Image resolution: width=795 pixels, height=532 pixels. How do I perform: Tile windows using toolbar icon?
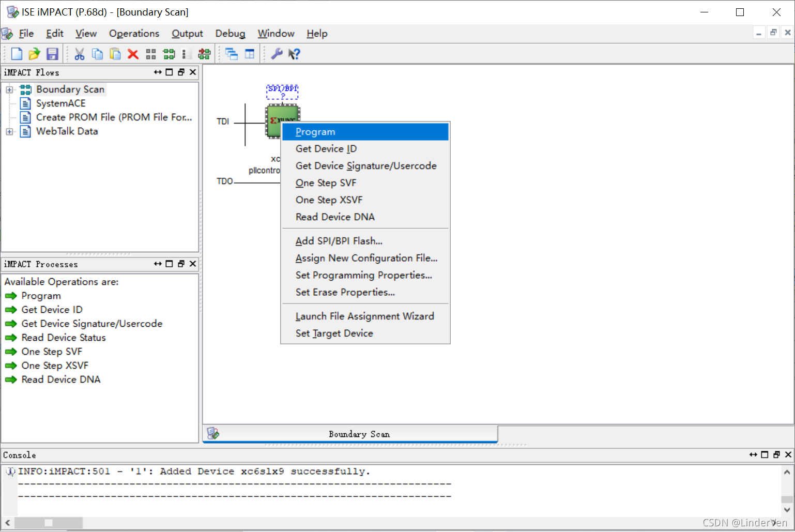click(x=250, y=54)
